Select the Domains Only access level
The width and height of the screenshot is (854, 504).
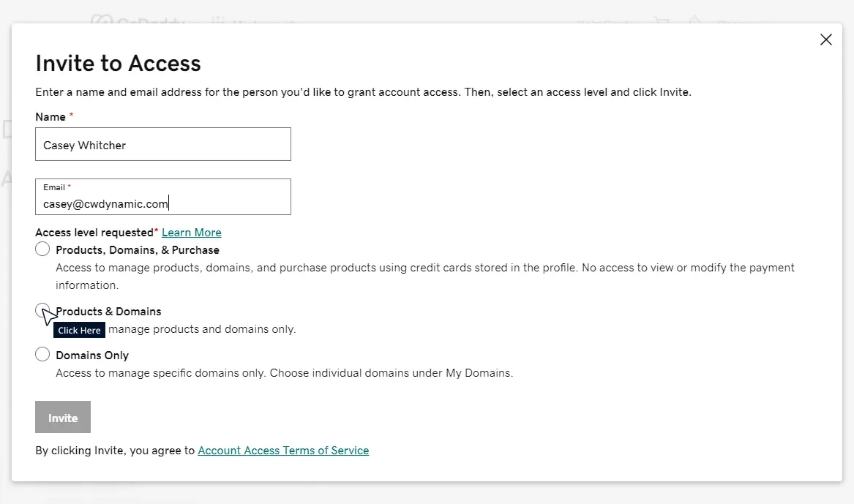tap(42, 354)
